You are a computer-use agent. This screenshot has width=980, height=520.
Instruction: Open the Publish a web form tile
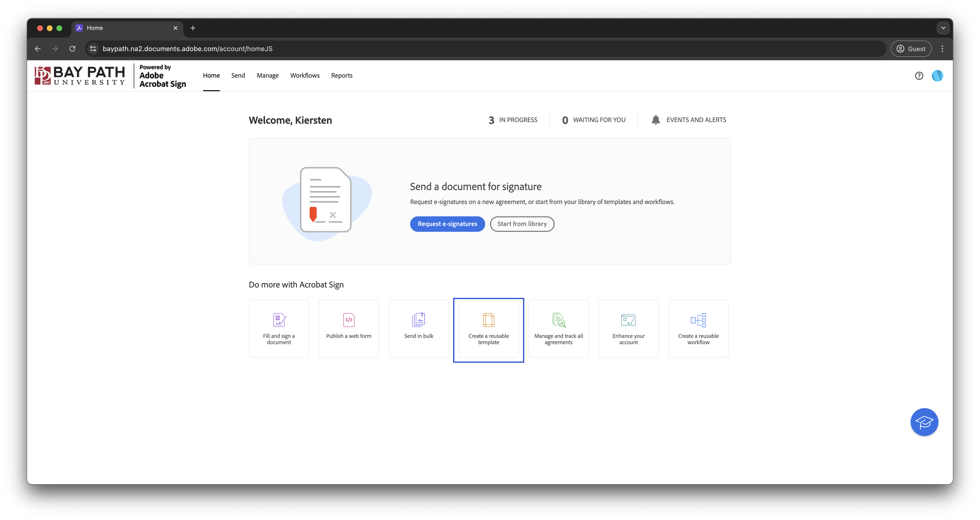click(349, 329)
